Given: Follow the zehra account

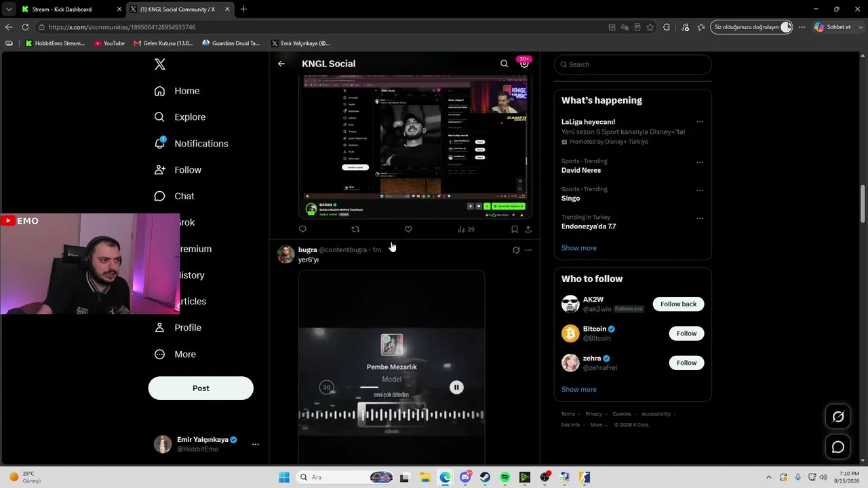Looking at the screenshot, I should [686, 363].
